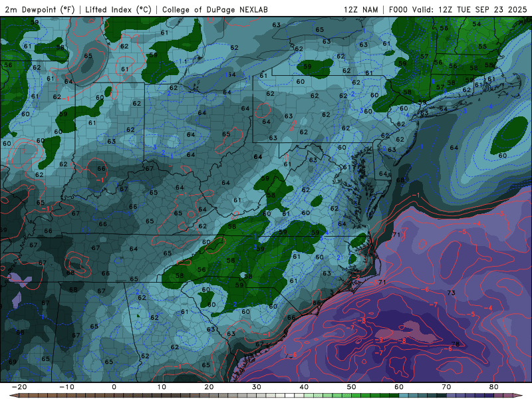Click the "Lifted Index (°C)" header label
532x399 pixels.
tap(118, 9)
